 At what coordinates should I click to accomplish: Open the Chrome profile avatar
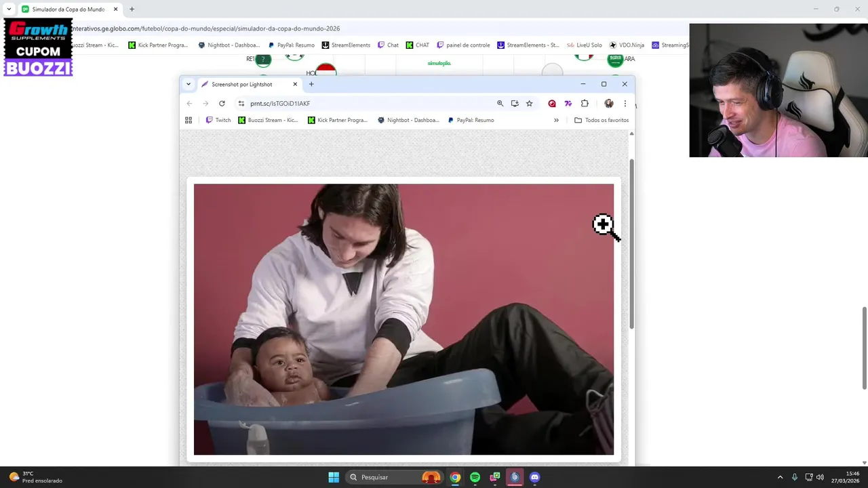point(609,104)
